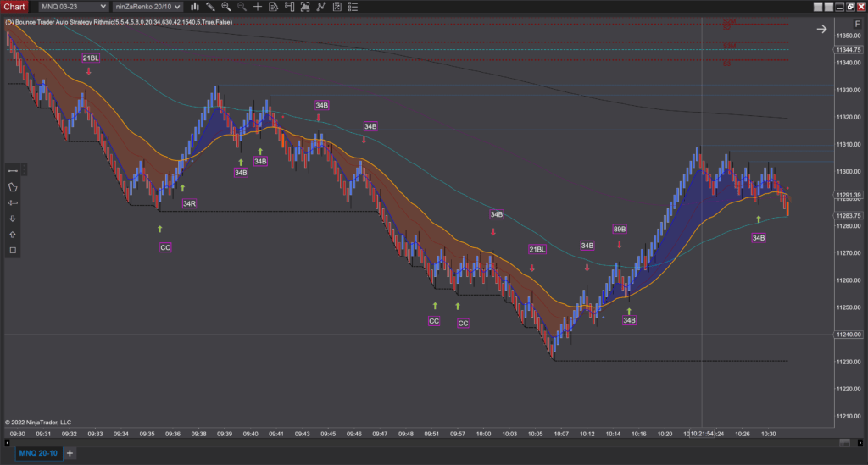
Task: Click the CC label near 09:36
Action: [x=165, y=247]
